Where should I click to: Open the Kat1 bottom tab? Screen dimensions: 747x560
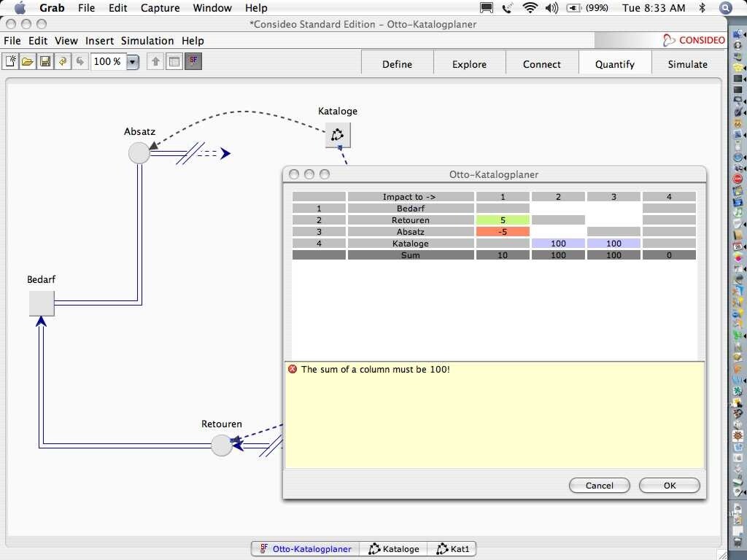(x=453, y=549)
